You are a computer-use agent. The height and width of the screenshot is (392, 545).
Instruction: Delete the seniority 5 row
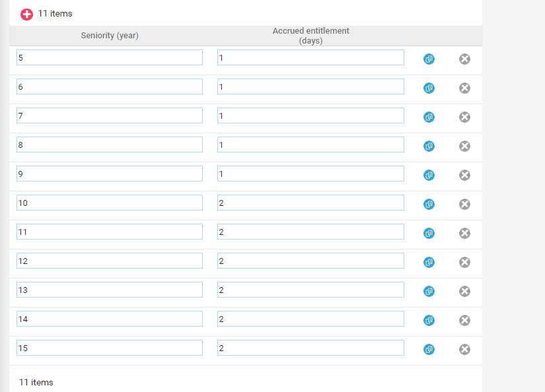(464, 59)
